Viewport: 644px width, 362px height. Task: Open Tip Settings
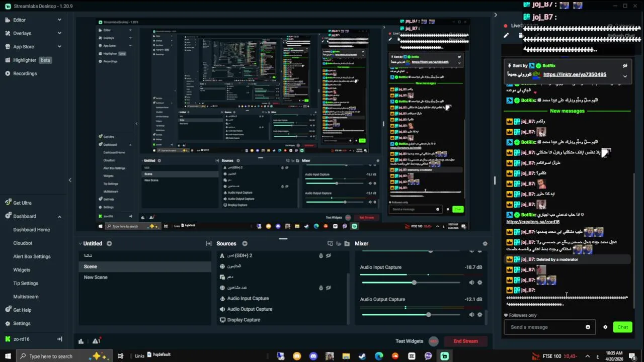click(x=26, y=283)
